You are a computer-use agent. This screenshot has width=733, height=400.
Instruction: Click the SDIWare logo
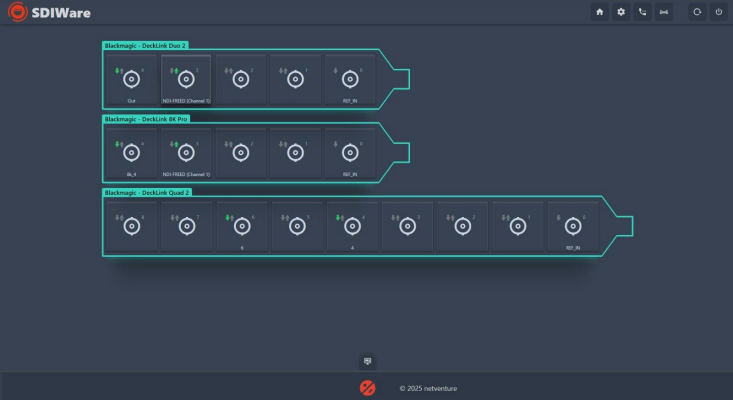click(49, 12)
